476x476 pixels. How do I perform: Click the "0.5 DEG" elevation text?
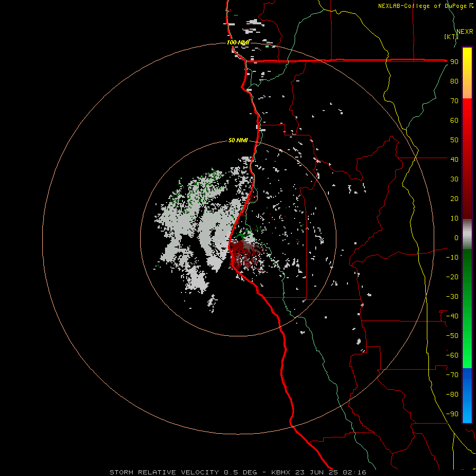pyautogui.click(x=240, y=472)
